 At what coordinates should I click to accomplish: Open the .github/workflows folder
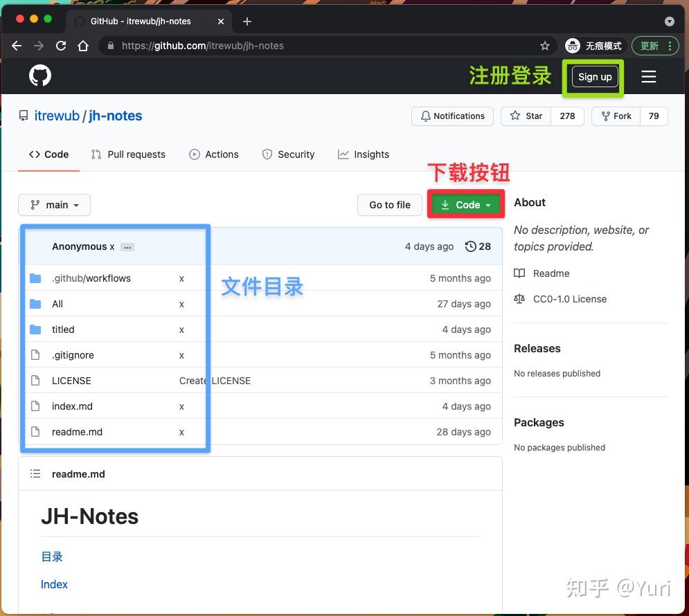click(x=91, y=278)
